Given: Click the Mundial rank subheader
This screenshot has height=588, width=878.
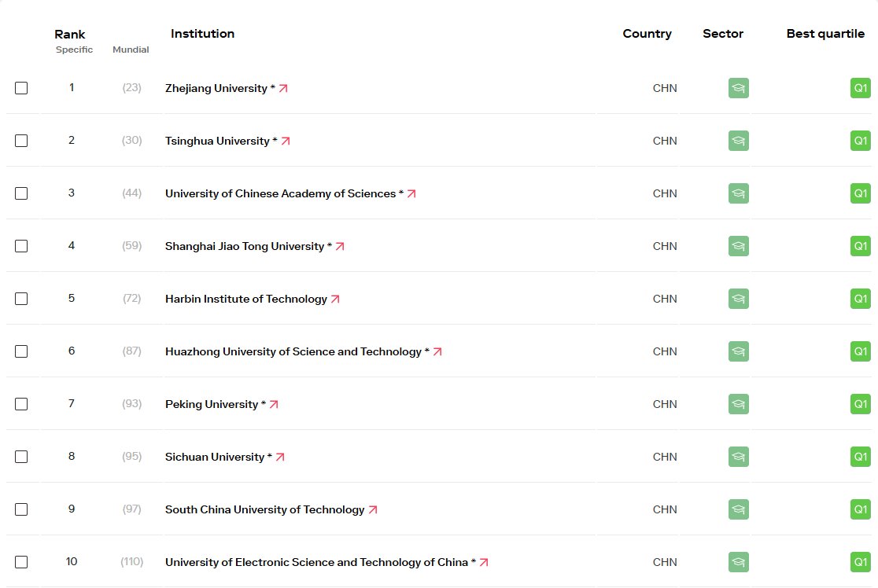Looking at the screenshot, I should 131,50.
